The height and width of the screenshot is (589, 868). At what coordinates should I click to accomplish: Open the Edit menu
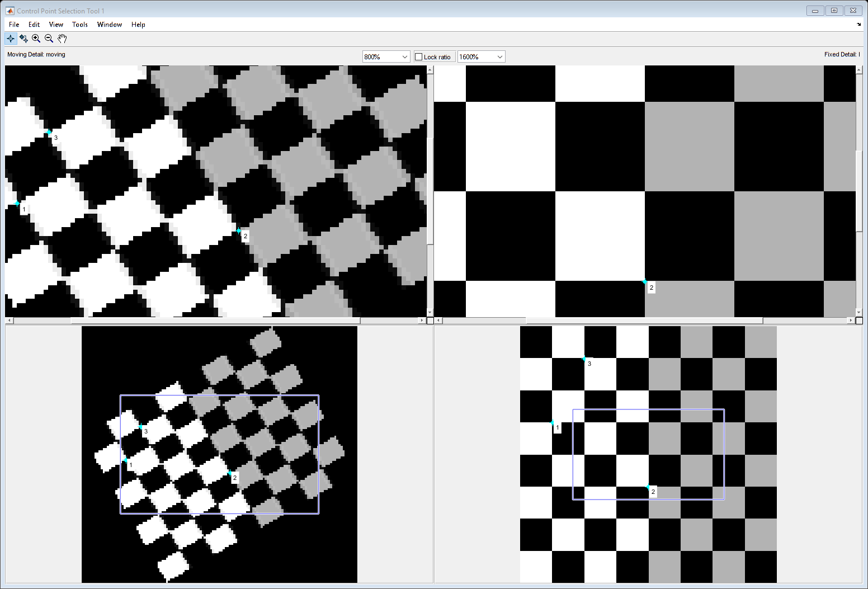pos(34,25)
